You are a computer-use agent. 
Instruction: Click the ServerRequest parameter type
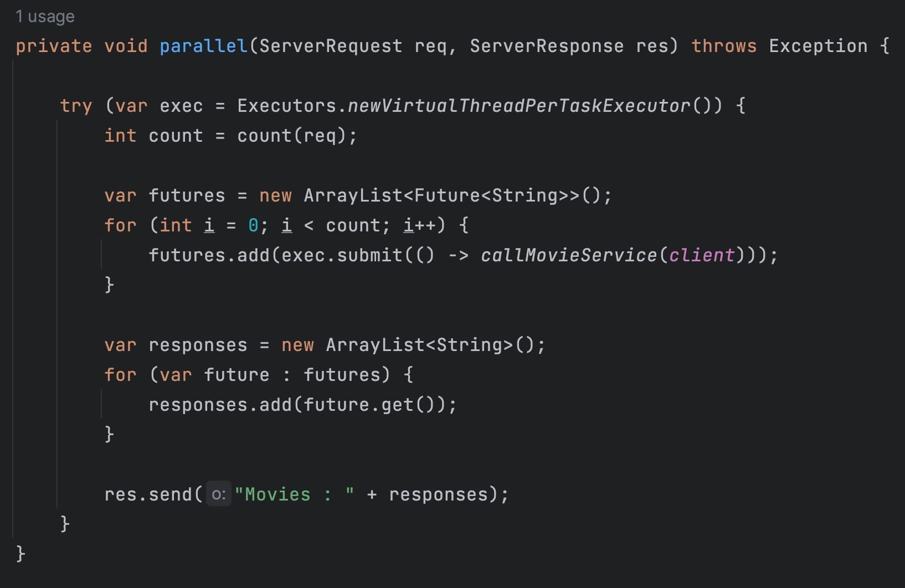tap(331, 46)
